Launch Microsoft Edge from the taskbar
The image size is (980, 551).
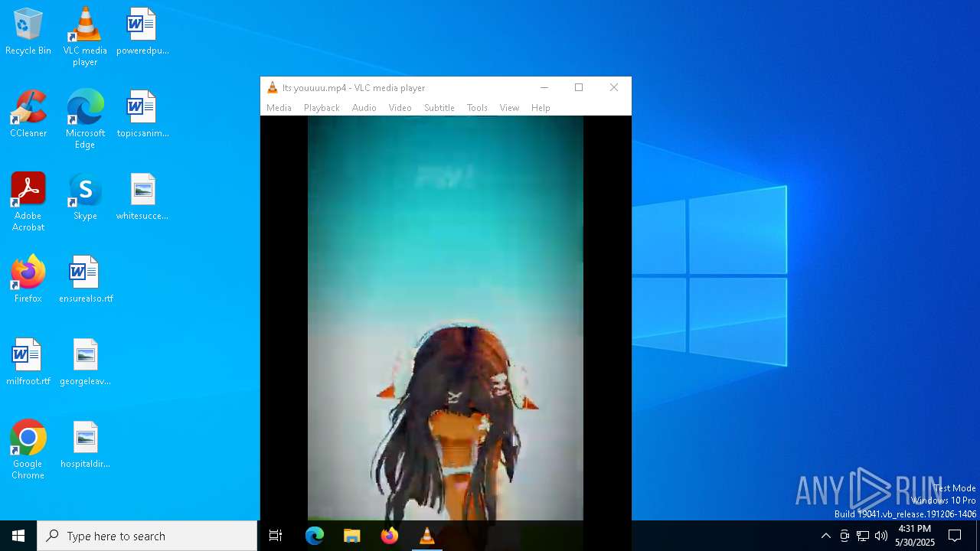point(315,536)
